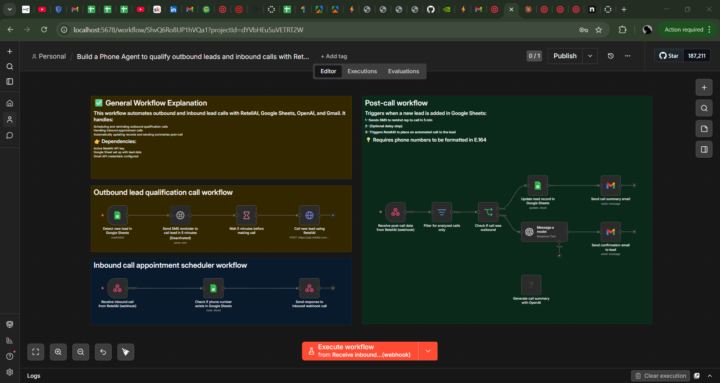Click the plus icon in the n8n left sidebar
Viewport: 720px width, 383px height.
click(10, 51)
